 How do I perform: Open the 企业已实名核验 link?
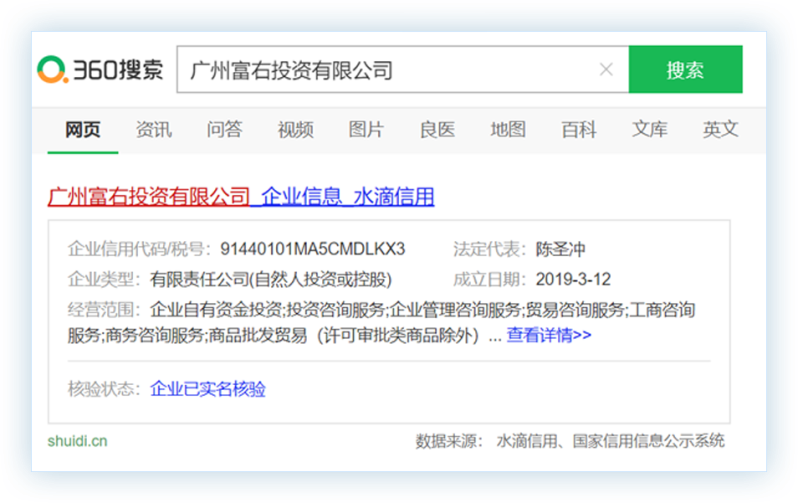point(208,389)
